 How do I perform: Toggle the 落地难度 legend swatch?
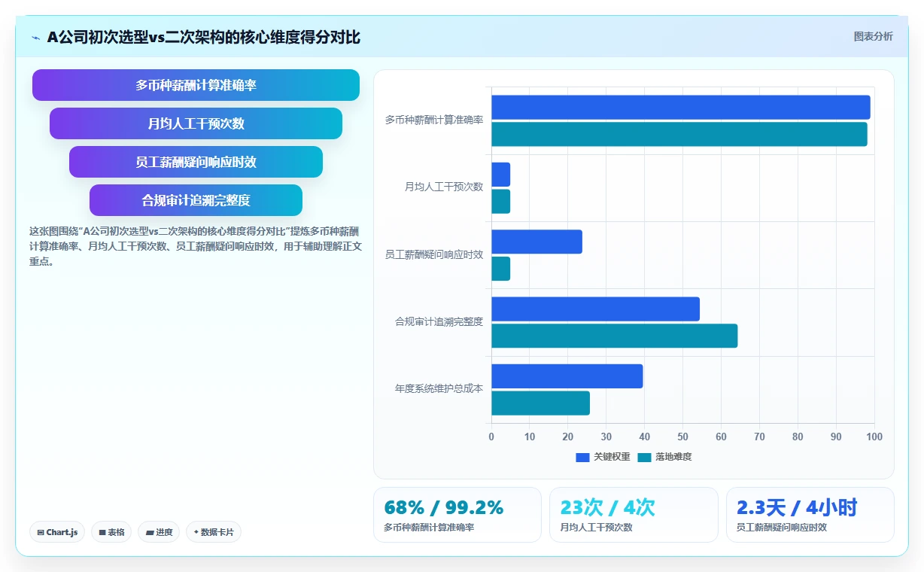(x=644, y=457)
